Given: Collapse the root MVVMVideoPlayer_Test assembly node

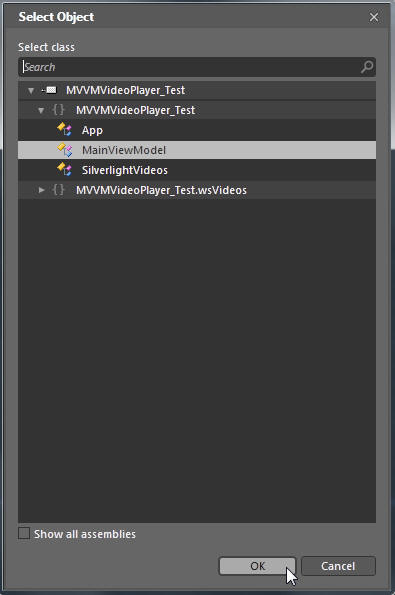Looking at the screenshot, I should 31,90.
